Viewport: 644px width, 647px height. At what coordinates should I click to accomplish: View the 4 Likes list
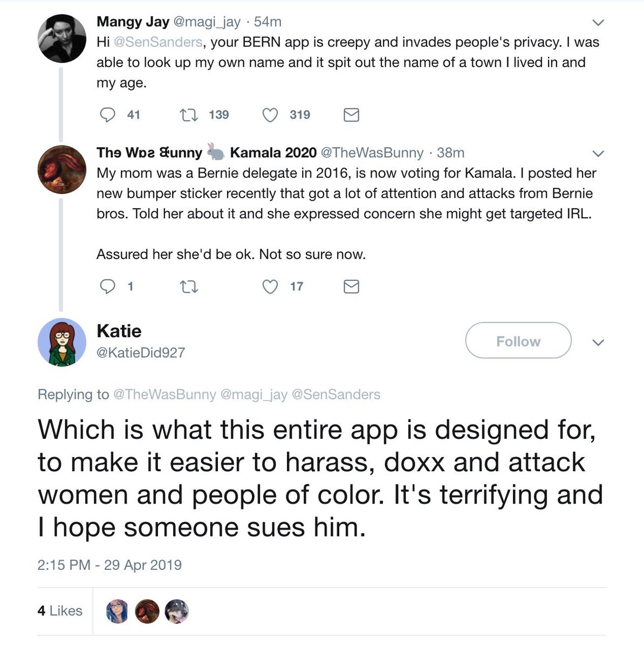[x=60, y=611]
